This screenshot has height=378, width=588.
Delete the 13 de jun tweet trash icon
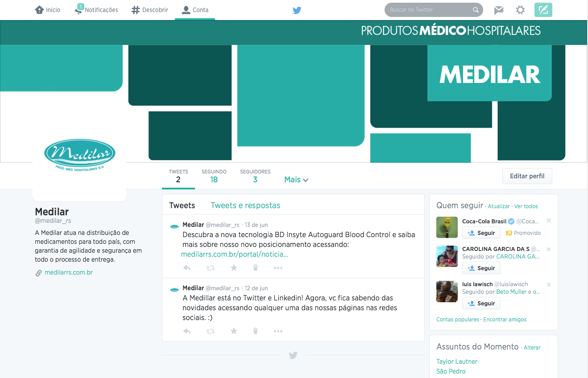pyautogui.click(x=255, y=268)
